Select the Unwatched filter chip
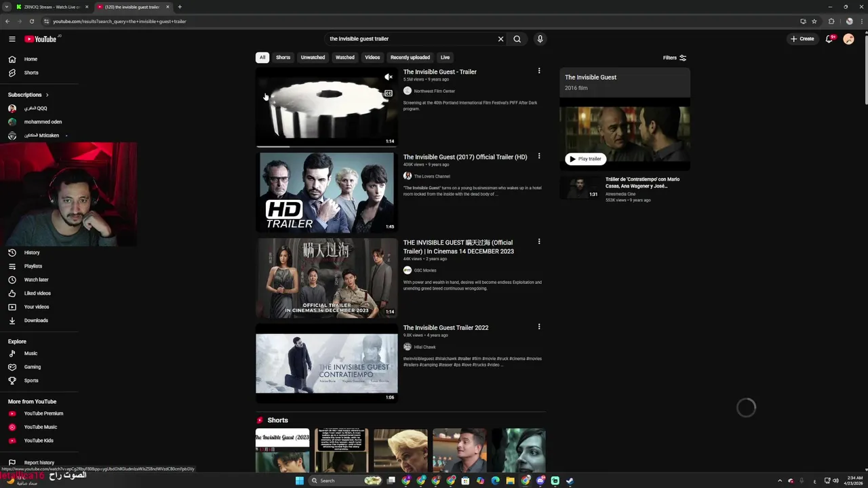The width and height of the screenshot is (868, 488). [313, 58]
